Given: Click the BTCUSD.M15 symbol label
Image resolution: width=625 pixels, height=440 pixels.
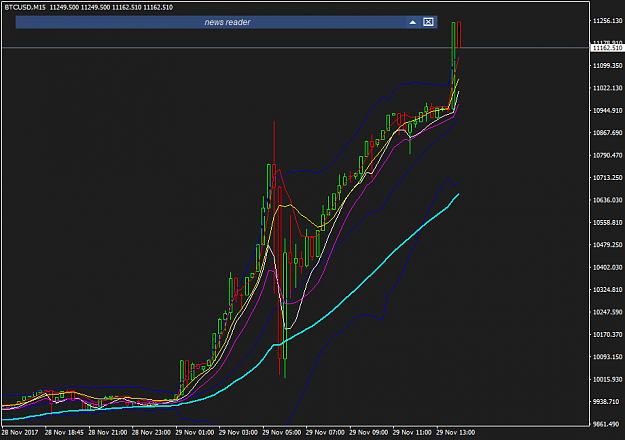Looking at the screenshot, I should point(25,7).
